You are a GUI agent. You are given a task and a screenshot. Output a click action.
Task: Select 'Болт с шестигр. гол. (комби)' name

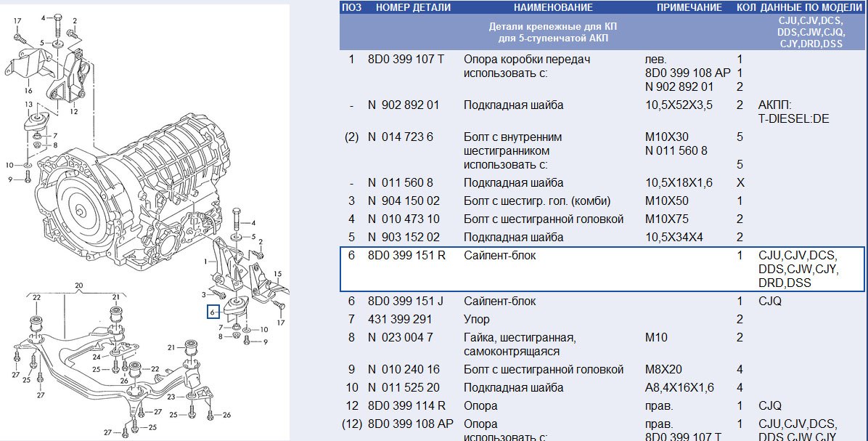[537, 201]
